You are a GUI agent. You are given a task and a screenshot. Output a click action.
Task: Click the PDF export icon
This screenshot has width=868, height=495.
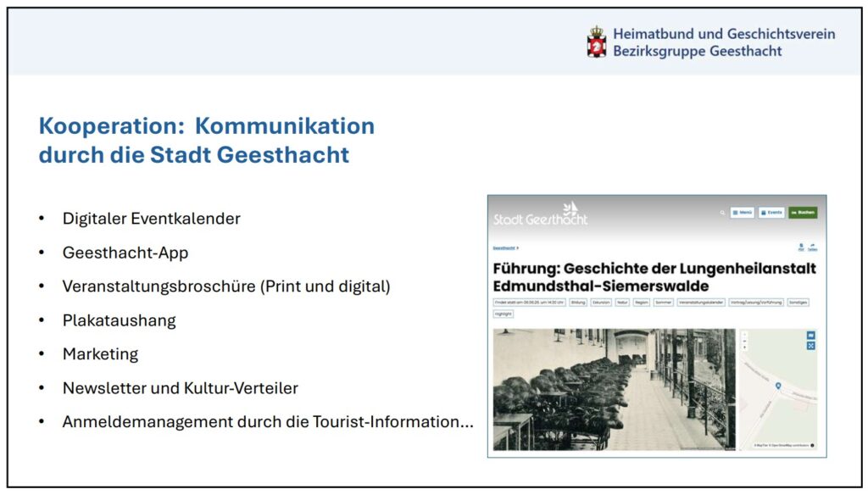coord(801,247)
